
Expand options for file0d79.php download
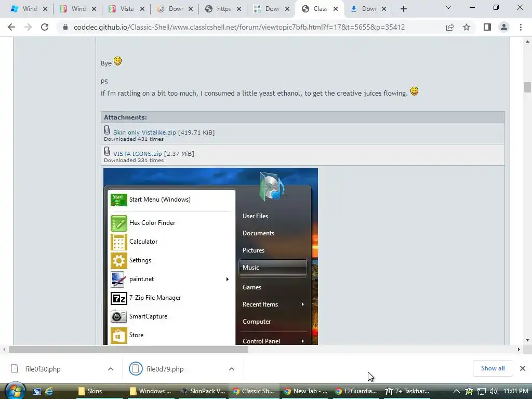click(x=231, y=369)
